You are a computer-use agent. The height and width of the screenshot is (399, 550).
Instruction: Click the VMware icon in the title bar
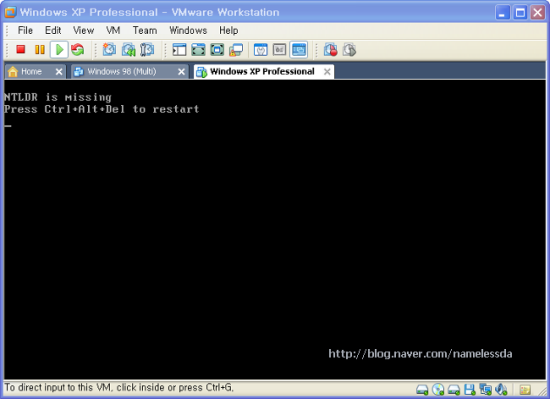[x=11, y=12]
